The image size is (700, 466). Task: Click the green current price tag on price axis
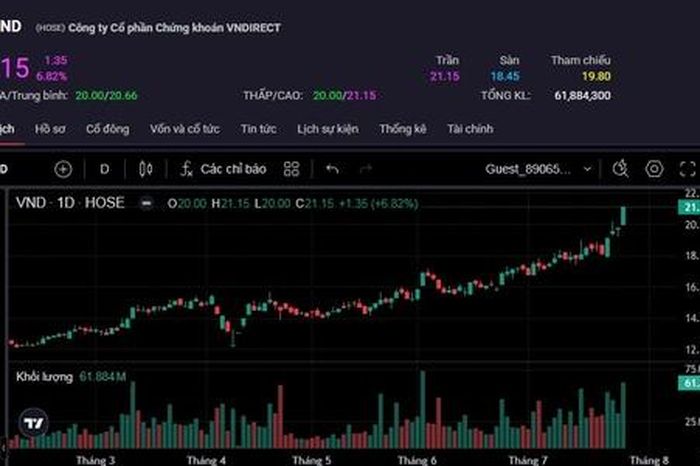coord(689,207)
